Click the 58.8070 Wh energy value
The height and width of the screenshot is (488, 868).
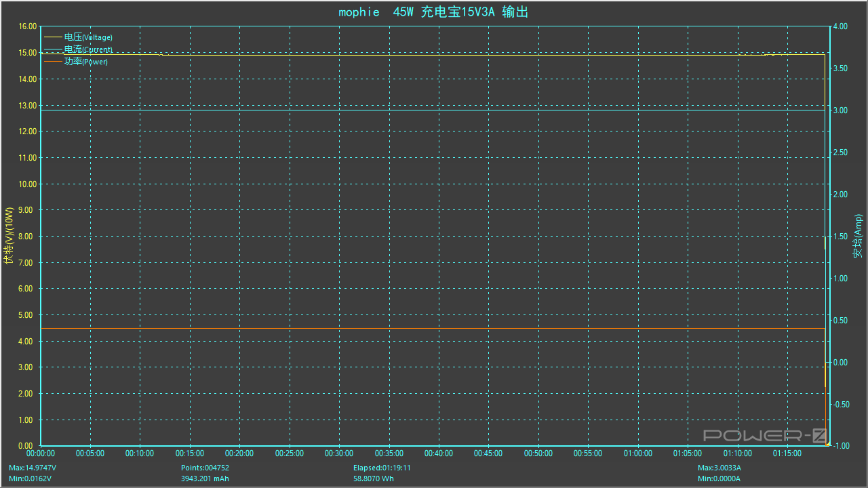point(374,479)
